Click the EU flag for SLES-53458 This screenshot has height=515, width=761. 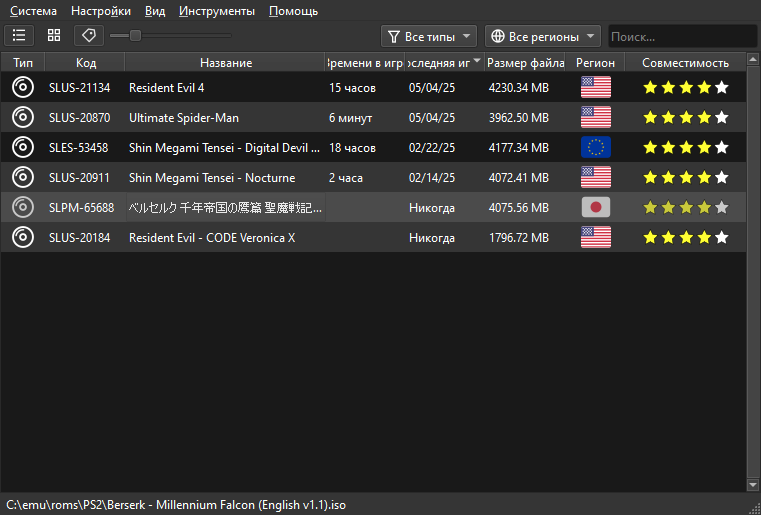pyautogui.click(x=596, y=148)
